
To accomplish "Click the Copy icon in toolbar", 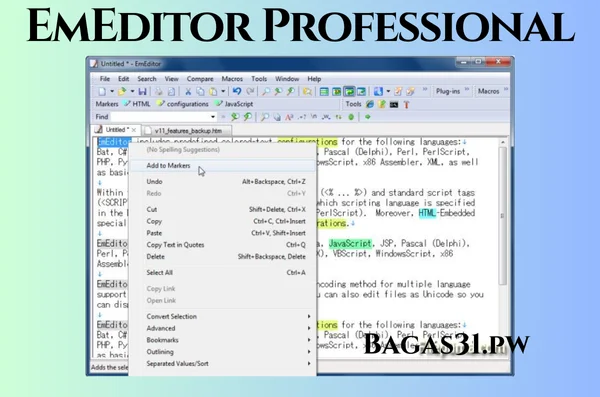I will [x=200, y=91].
